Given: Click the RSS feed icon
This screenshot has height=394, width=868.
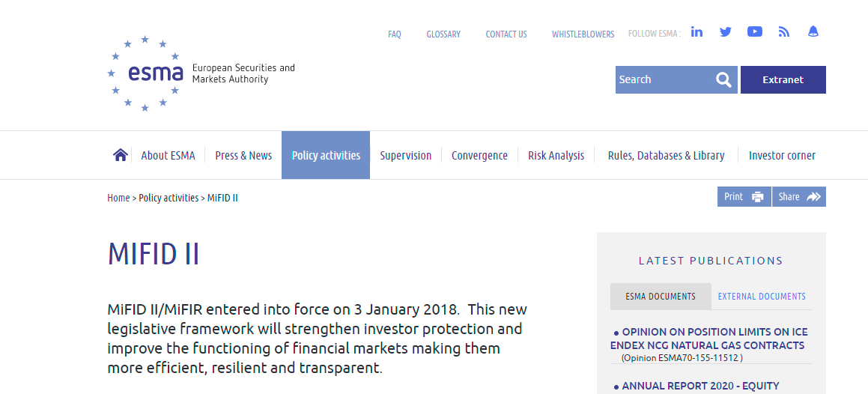Looking at the screenshot, I should tap(784, 32).
